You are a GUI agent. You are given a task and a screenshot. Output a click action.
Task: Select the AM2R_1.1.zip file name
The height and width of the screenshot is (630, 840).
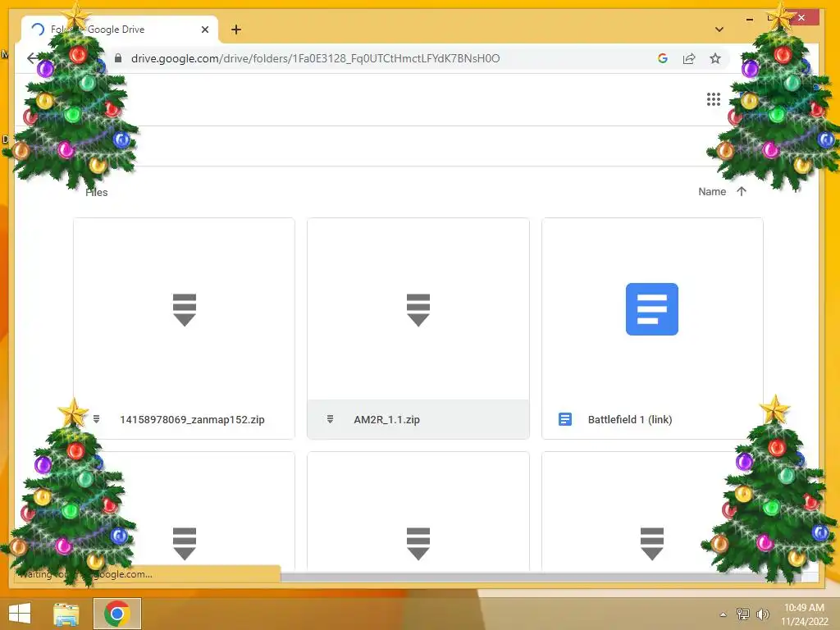pos(387,419)
